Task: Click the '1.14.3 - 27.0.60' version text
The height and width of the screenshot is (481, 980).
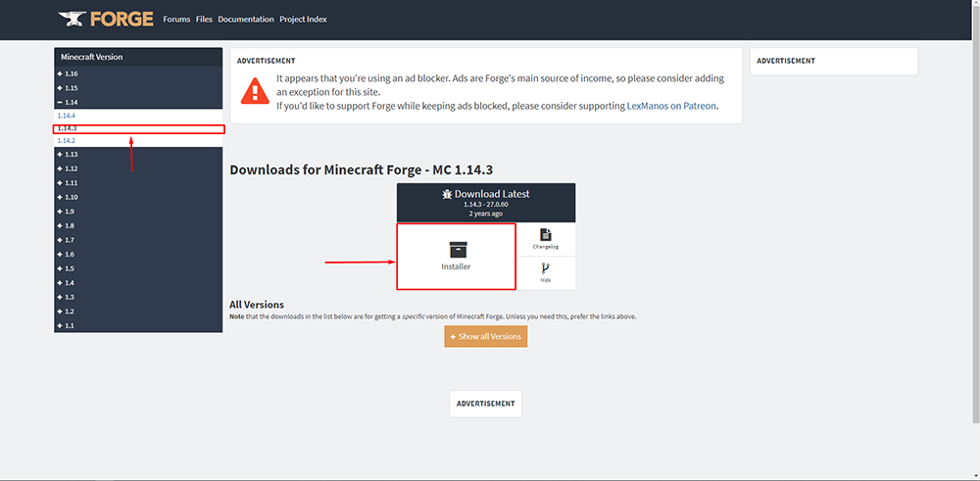Action: click(486, 205)
